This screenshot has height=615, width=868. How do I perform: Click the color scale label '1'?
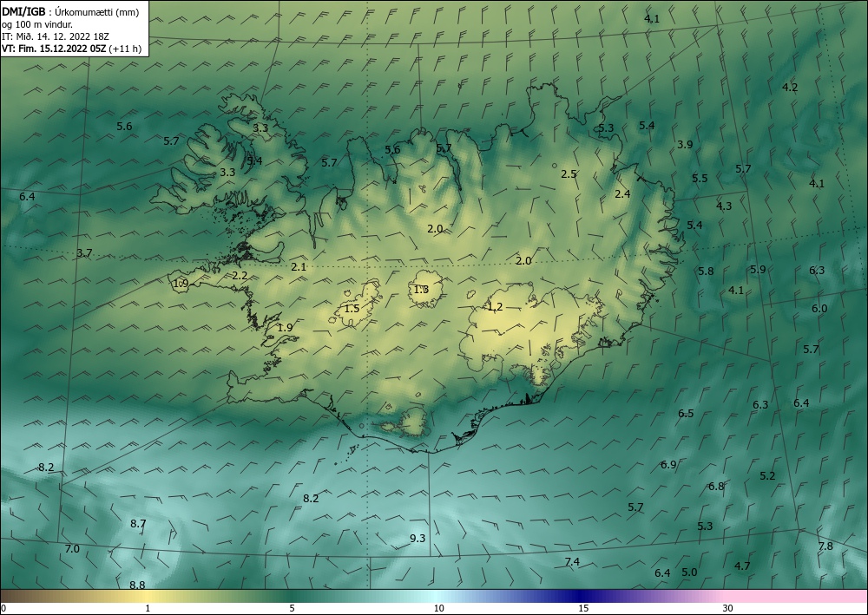tap(148, 609)
